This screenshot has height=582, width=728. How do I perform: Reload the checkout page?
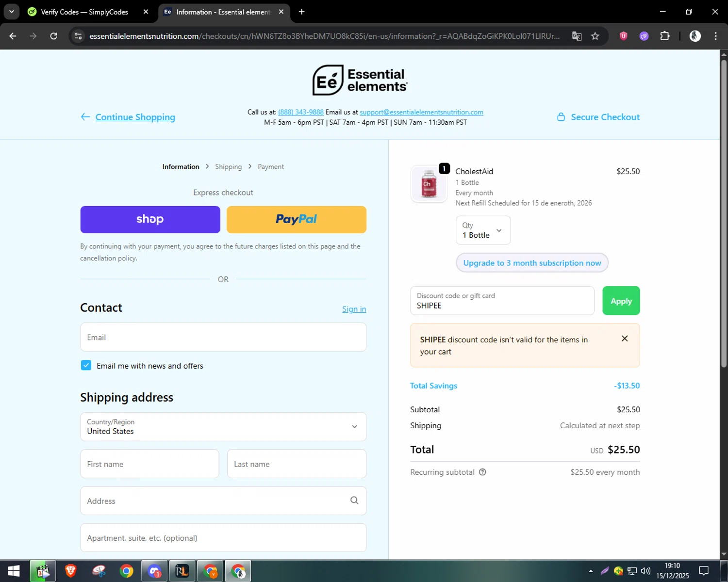click(54, 36)
